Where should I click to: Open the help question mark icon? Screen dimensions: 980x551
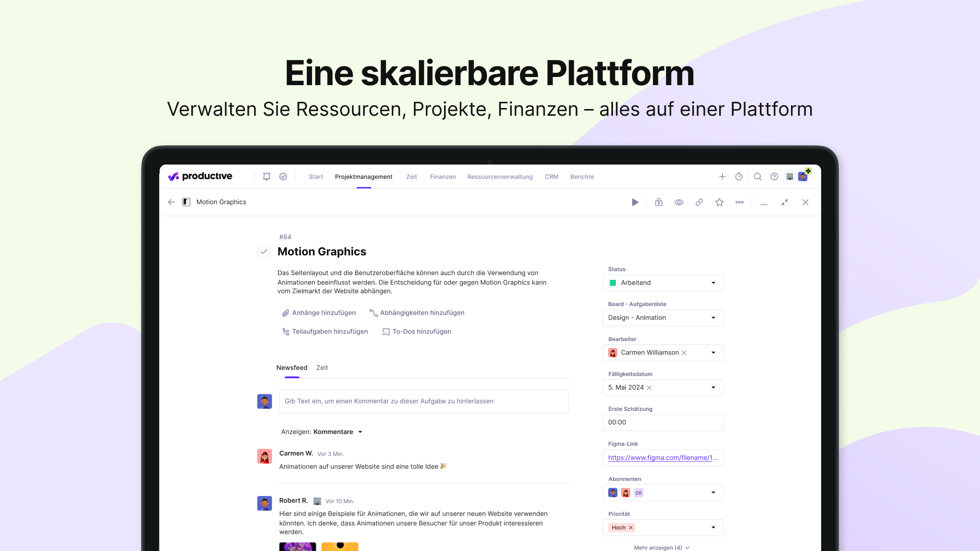point(774,176)
